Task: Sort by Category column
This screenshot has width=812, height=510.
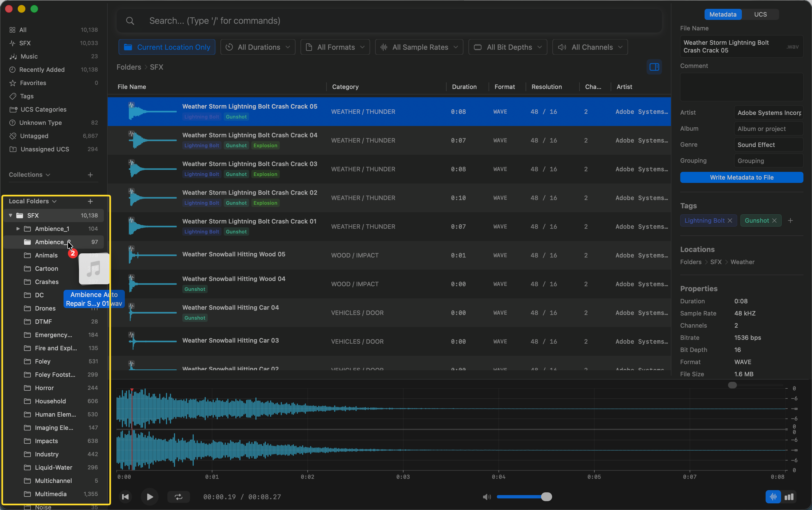Action: [x=345, y=87]
